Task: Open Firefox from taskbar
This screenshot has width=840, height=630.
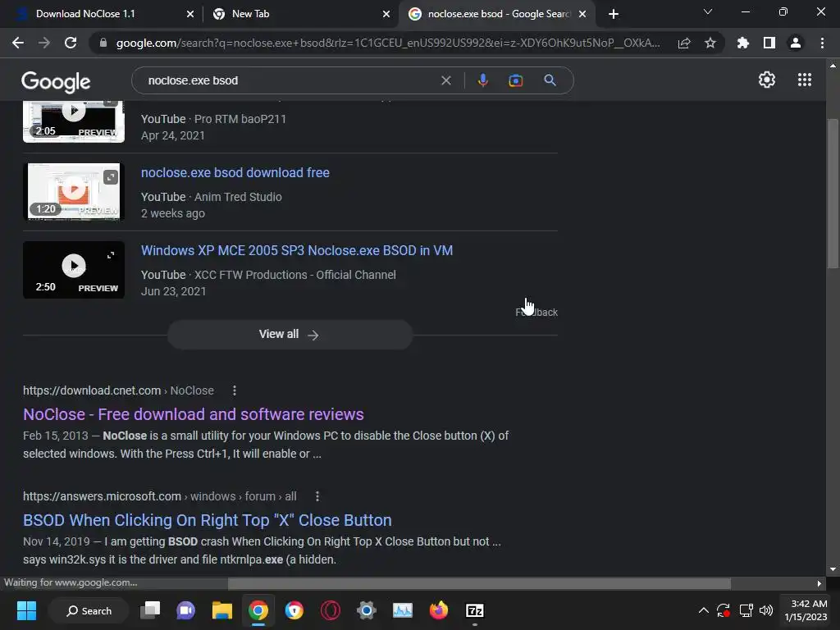Action: [x=438, y=610]
